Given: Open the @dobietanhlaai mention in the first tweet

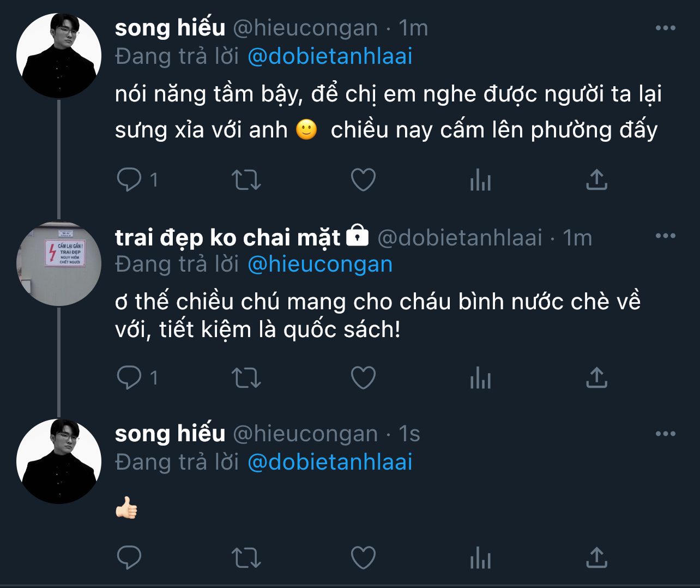Looking at the screenshot, I should 330,57.
